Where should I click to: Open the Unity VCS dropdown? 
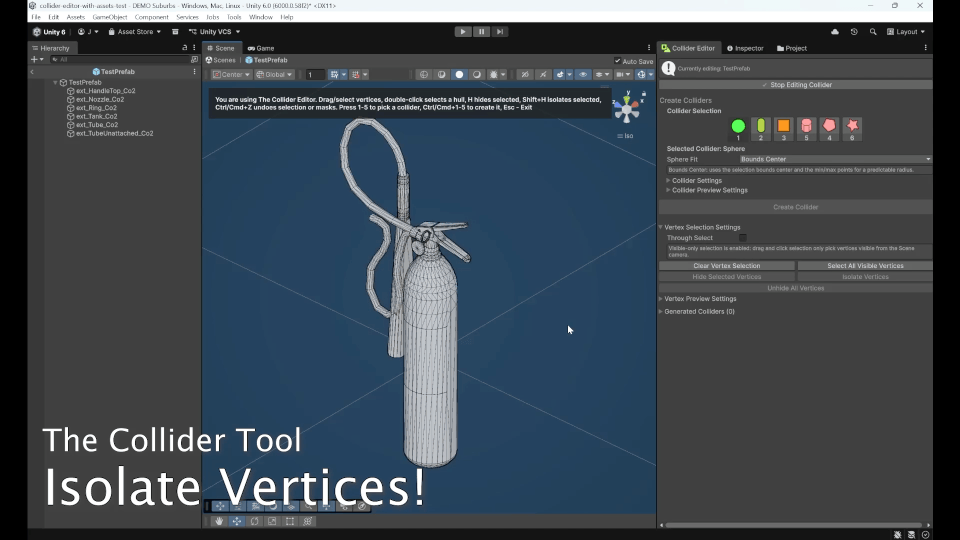pyautogui.click(x=214, y=32)
